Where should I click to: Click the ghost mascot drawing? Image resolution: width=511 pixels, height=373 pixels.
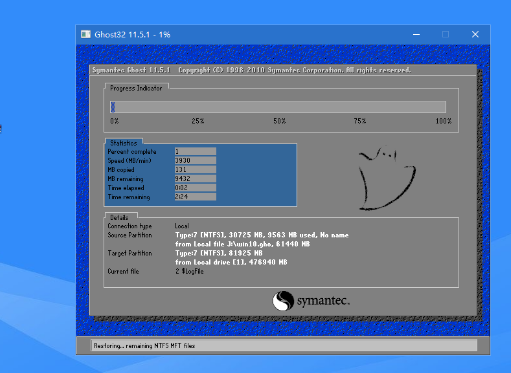[387, 178]
